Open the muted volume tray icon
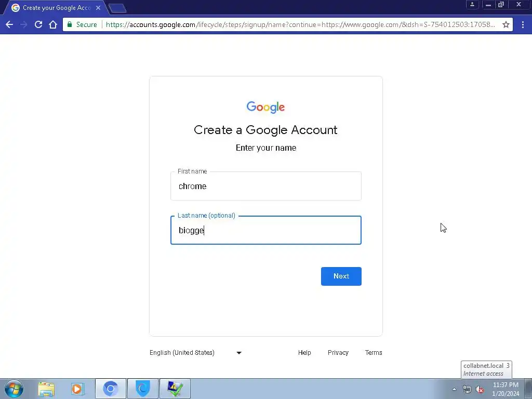Viewport: 532px width, 399px height. (480, 389)
